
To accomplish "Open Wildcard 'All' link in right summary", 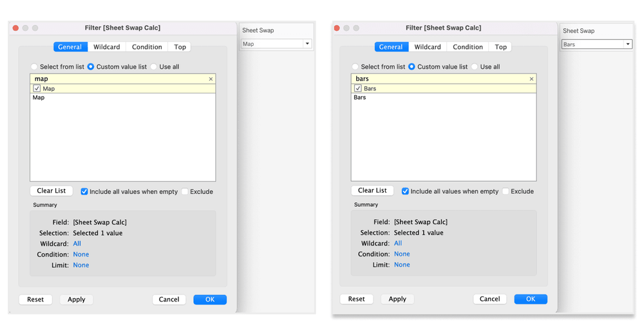I will point(398,244).
